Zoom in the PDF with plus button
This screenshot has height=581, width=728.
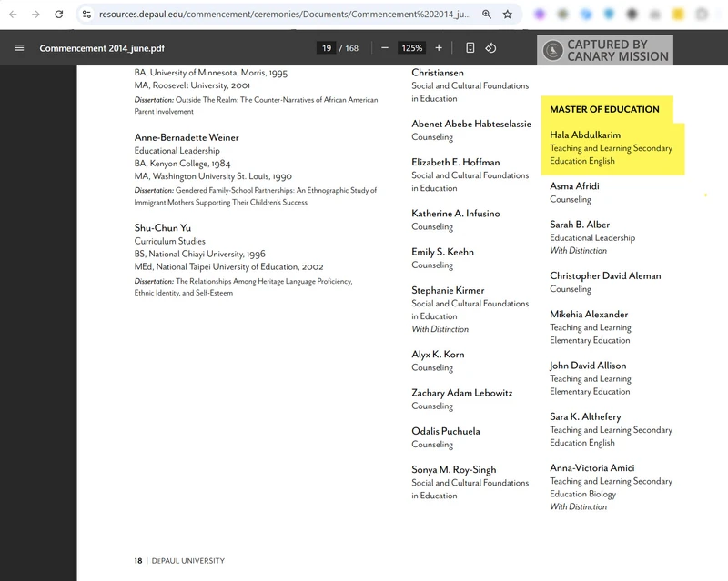[439, 48]
